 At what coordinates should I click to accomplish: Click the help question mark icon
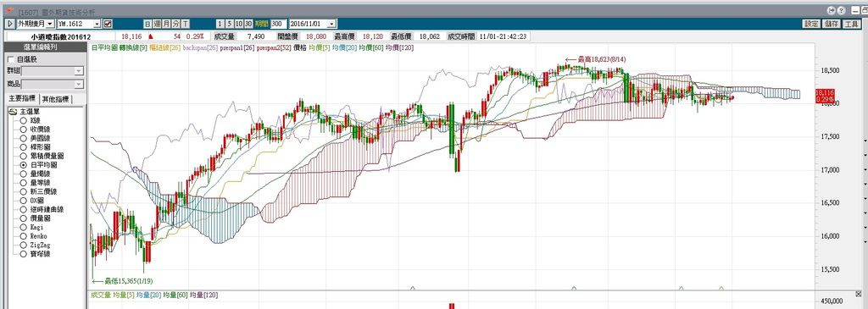point(841,10)
